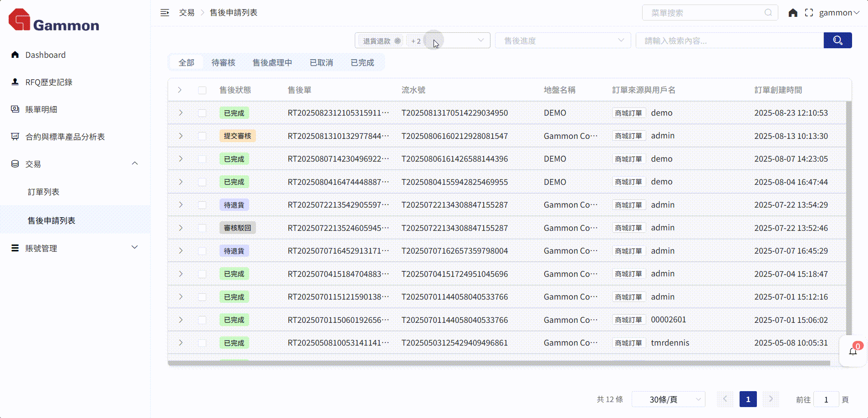Tick the select-all checkbox in table header
The width and height of the screenshot is (868, 418).
(202, 90)
